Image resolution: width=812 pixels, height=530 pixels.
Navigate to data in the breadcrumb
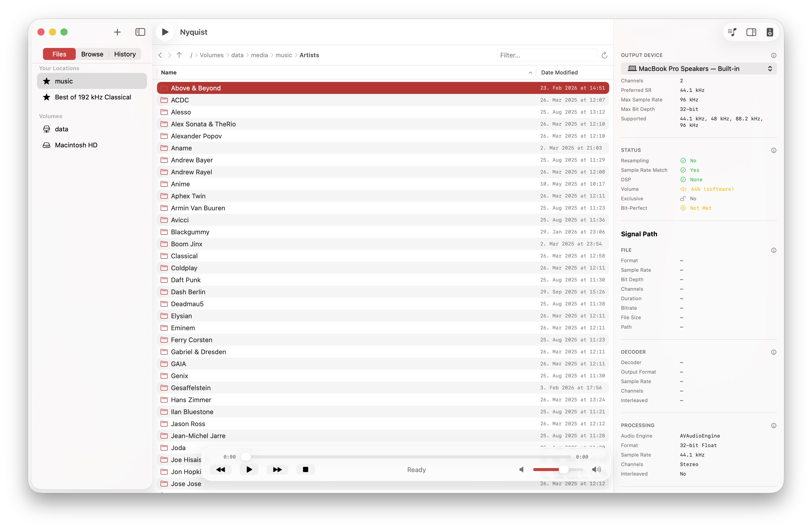pyautogui.click(x=237, y=55)
